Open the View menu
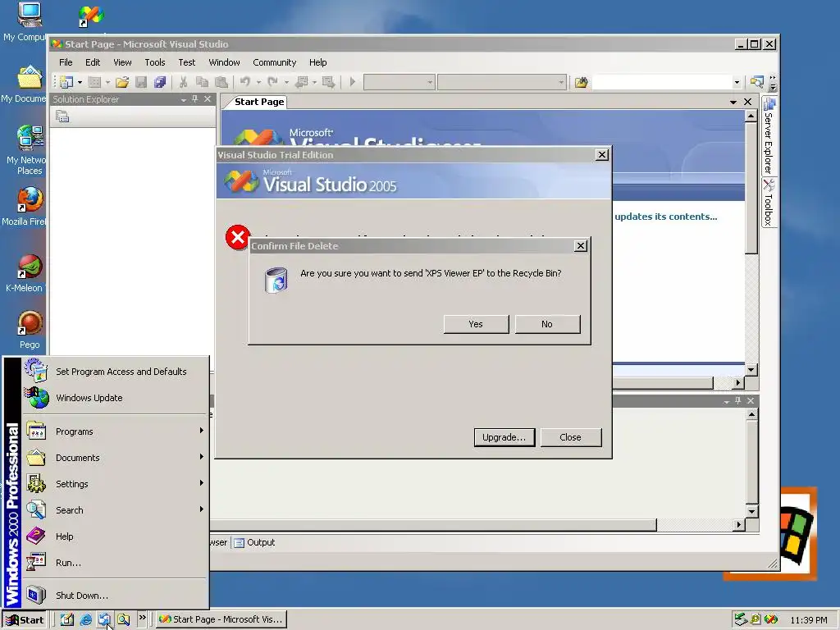840x630 pixels. (122, 62)
